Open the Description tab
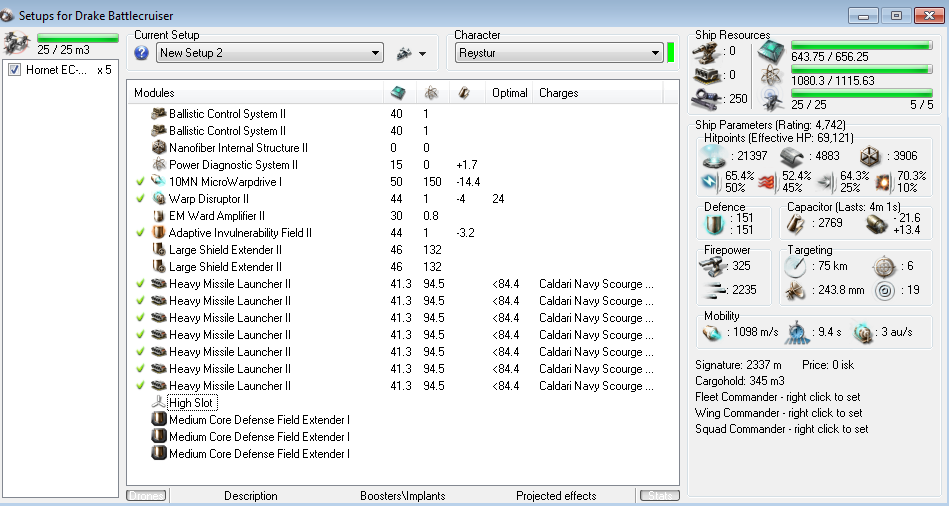 point(251,496)
